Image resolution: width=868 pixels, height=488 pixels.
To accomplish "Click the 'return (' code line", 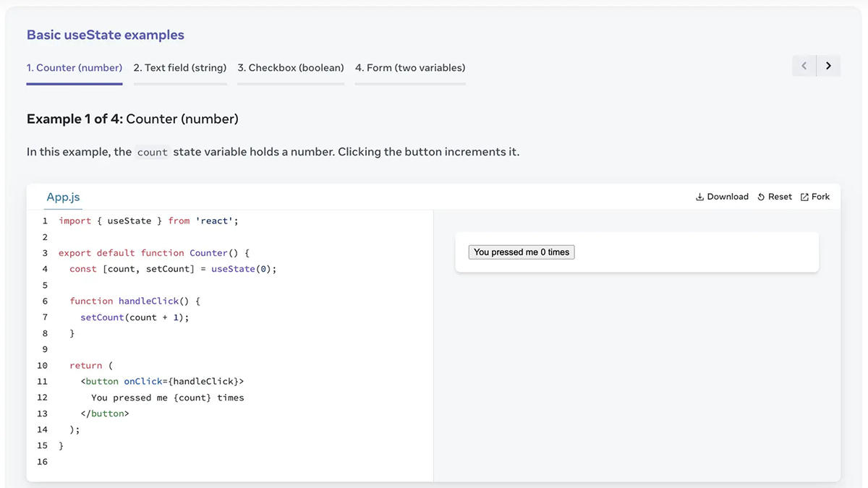I will point(91,366).
